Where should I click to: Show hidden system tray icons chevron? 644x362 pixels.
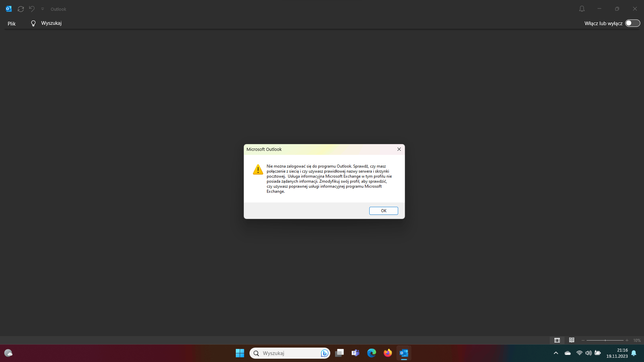(x=556, y=353)
